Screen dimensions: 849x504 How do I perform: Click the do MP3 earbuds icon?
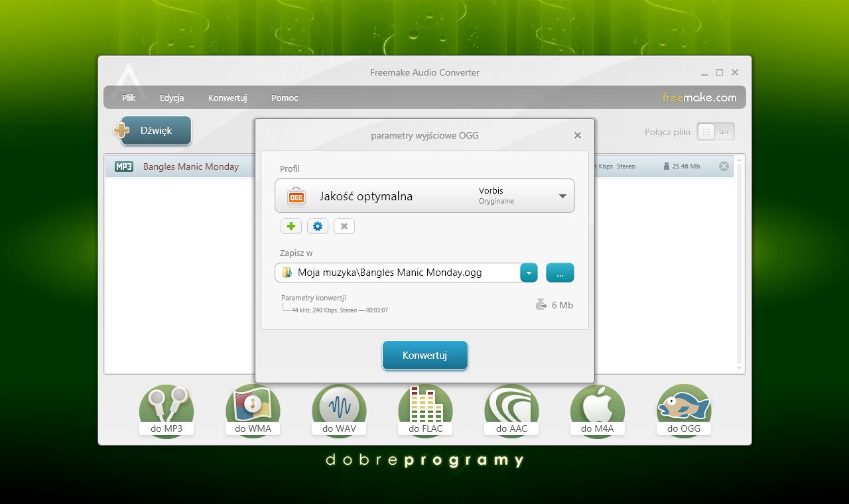(166, 410)
